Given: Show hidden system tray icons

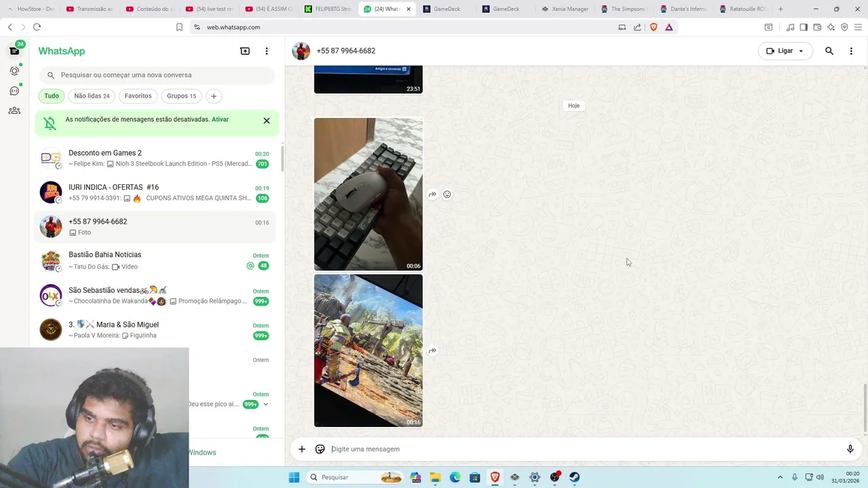Looking at the screenshot, I should (x=780, y=477).
